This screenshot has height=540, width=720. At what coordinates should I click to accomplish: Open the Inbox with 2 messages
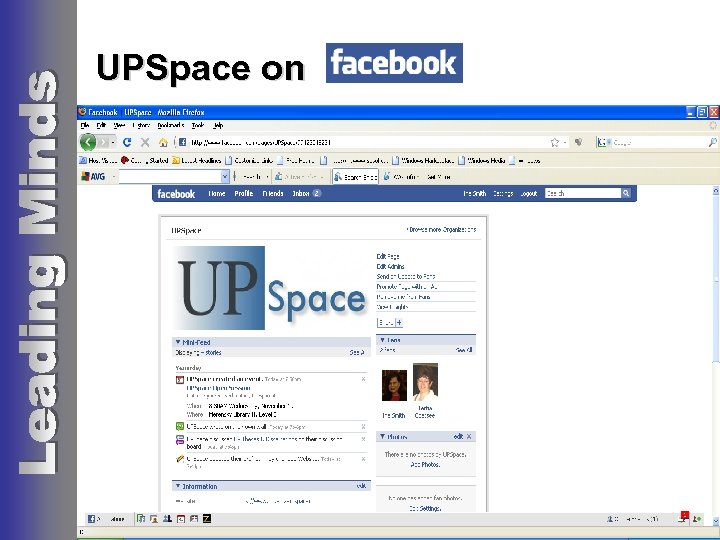pyautogui.click(x=306, y=194)
